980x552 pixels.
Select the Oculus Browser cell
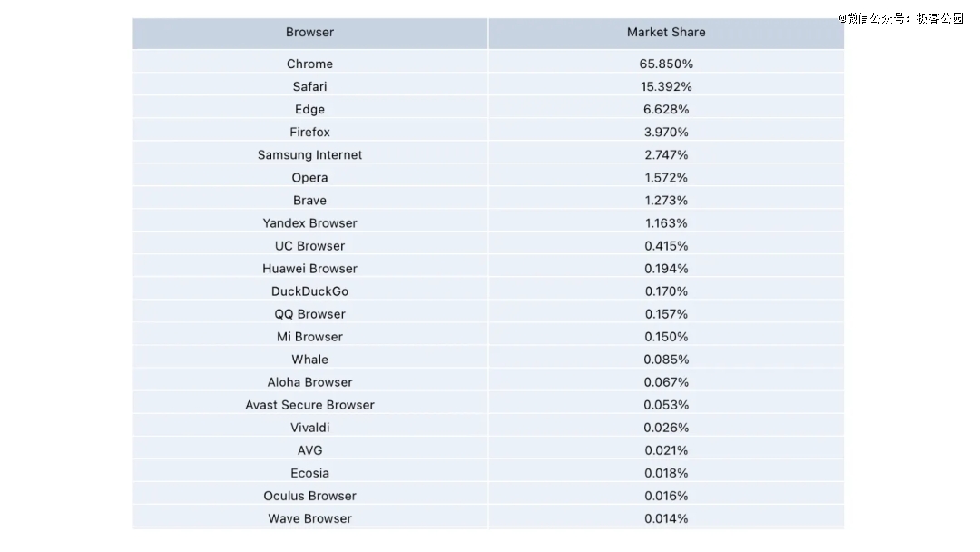tap(309, 495)
